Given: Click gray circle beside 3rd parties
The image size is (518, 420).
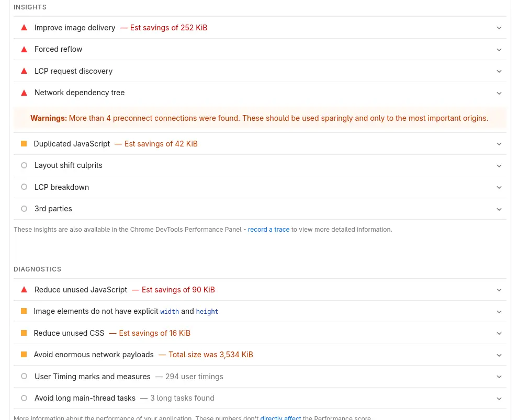Looking at the screenshot, I should click(x=24, y=209).
